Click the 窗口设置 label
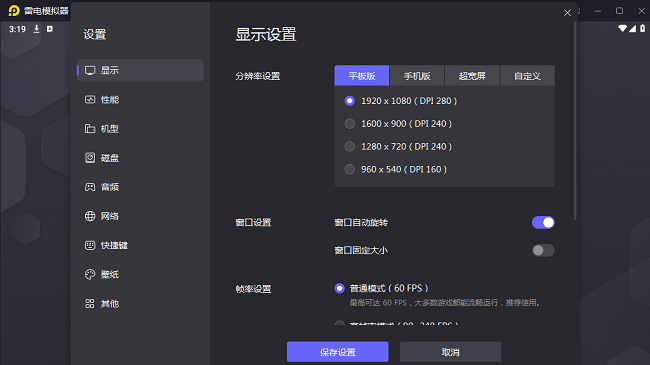650x365 pixels. coord(253,223)
